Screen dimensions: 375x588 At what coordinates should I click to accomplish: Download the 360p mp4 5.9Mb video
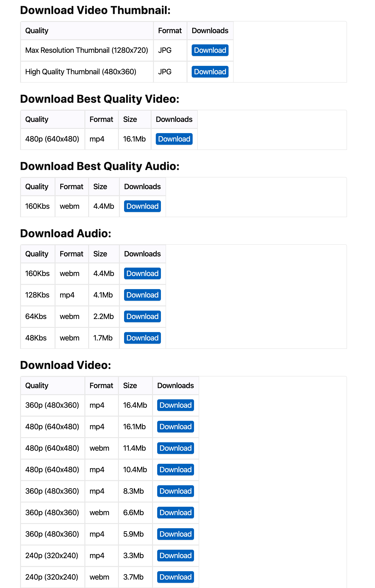click(x=176, y=534)
